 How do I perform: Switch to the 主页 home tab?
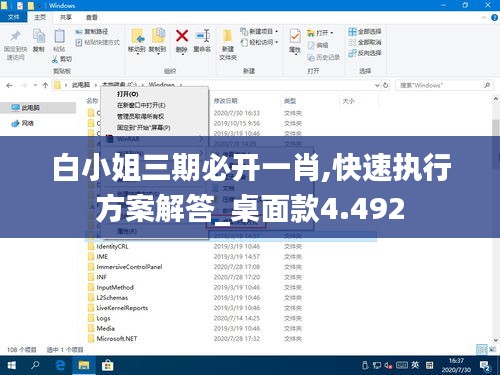pos(40,17)
